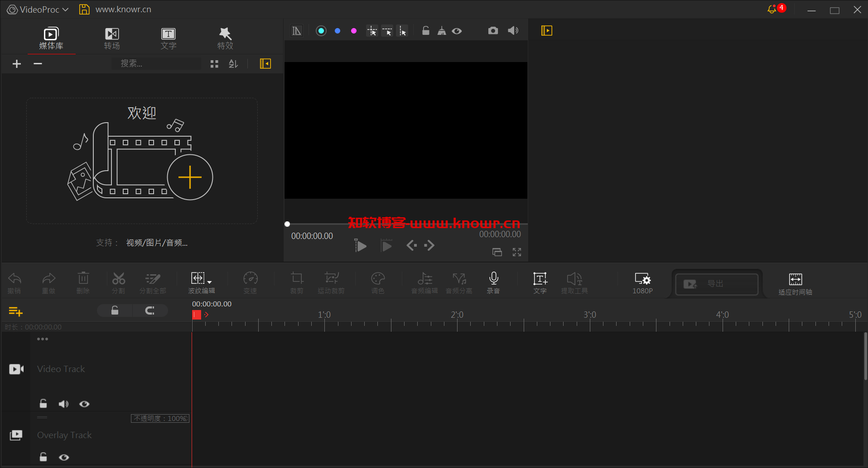Viewport: 868px width, 468px height.
Task: Toggle guide visibility eye in preview toolbar
Action: (457, 31)
